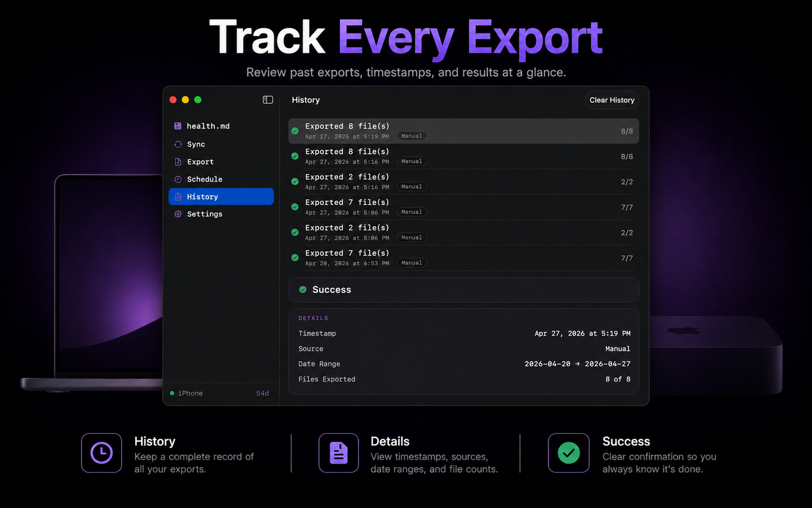Click Manual tag on 8-file 5:16 PM export
The image size is (812, 508).
(x=412, y=161)
